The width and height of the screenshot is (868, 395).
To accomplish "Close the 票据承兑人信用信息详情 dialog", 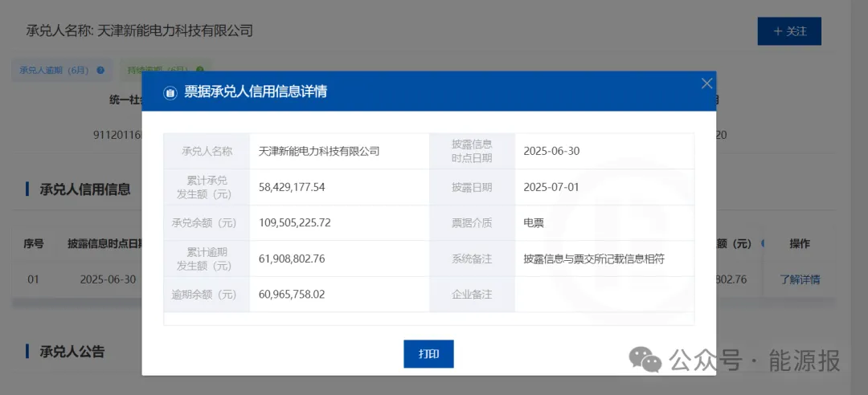I will pyautogui.click(x=706, y=83).
